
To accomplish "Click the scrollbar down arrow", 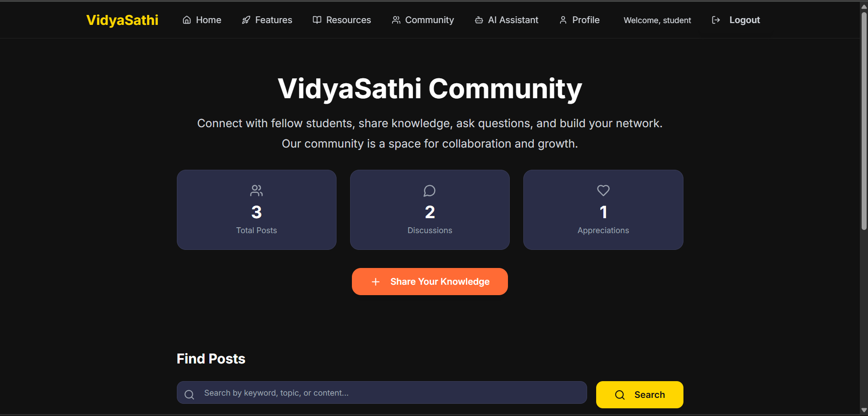I will pos(864,410).
